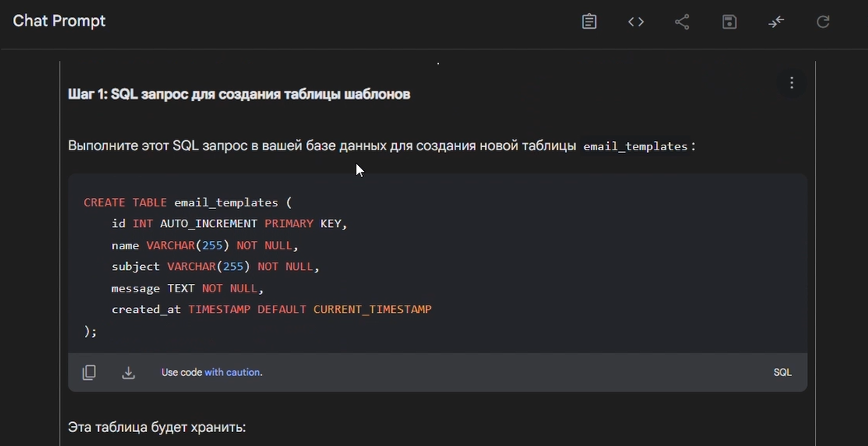The width and height of the screenshot is (868, 446).
Task: Open the system instructions clipboard icon
Action: (x=589, y=21)
